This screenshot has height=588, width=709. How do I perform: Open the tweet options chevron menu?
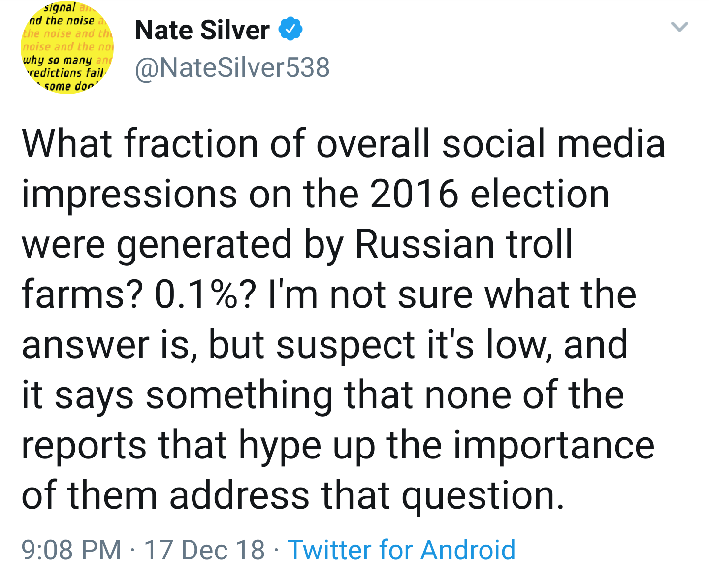pos(679,26)
